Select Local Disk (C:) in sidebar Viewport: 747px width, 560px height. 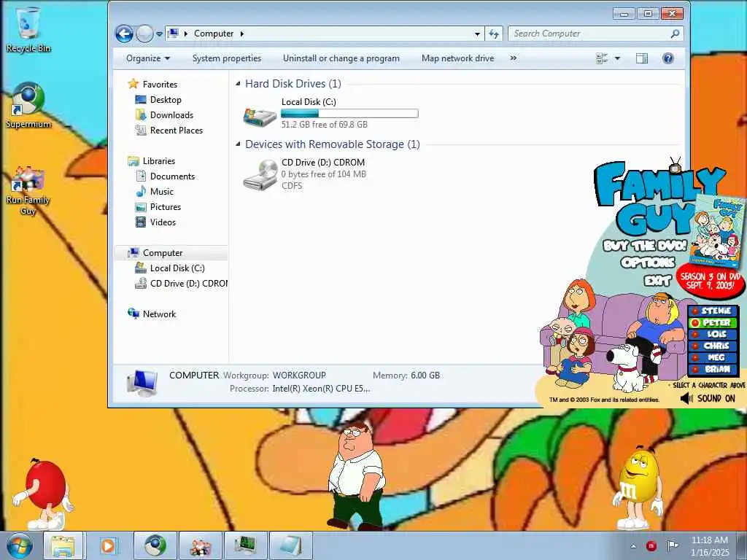177,268
